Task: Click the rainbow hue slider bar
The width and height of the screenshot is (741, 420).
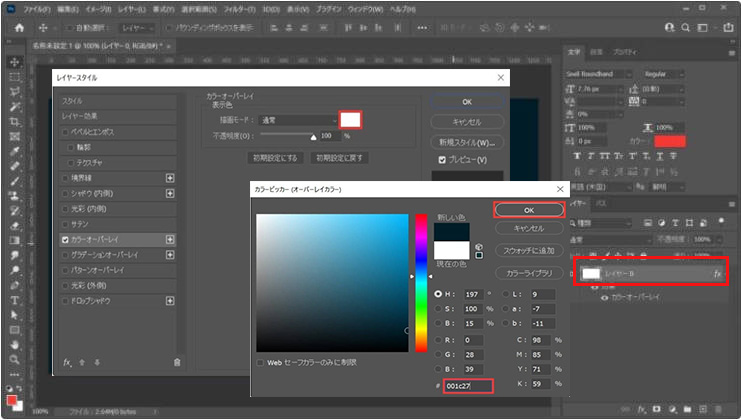Action: tap(421, 283)
